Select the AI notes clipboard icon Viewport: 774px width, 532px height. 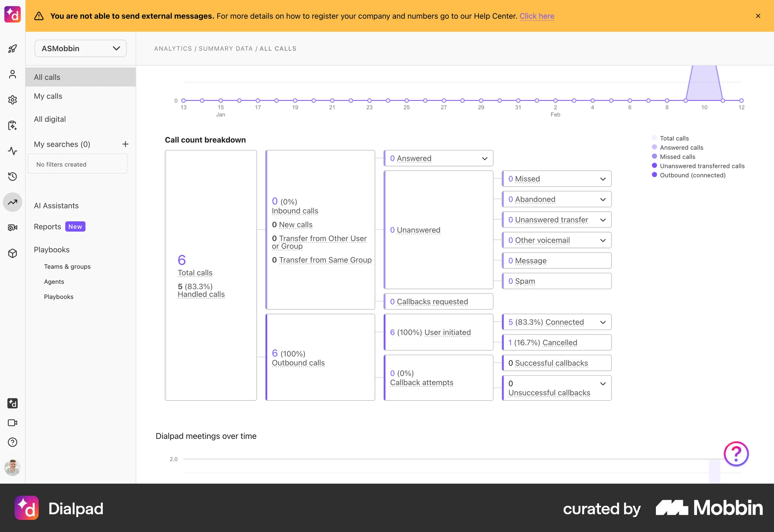click(x=12, y=125)
